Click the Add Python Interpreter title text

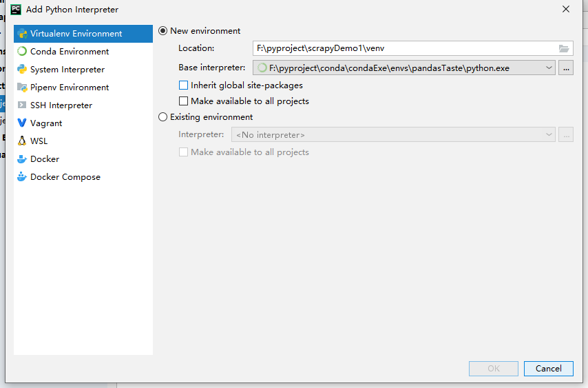pyautogui.click(x=72, y=10)
